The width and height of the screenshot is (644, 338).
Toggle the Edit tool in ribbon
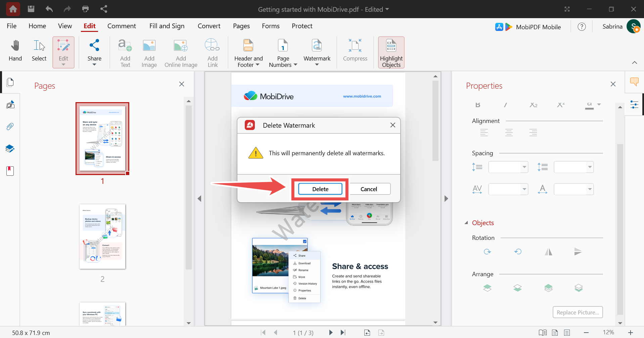click(63, 52)
